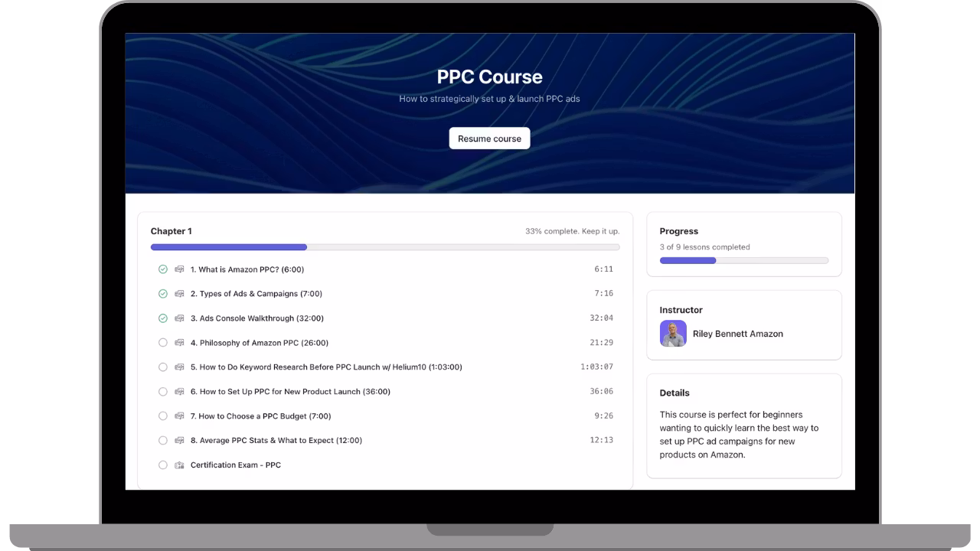Click video icon beside Choose a PPC Budget
Image resolution: width=980 pixels, height=551 pixels.
pyautogui.click(x=179, y=416)
